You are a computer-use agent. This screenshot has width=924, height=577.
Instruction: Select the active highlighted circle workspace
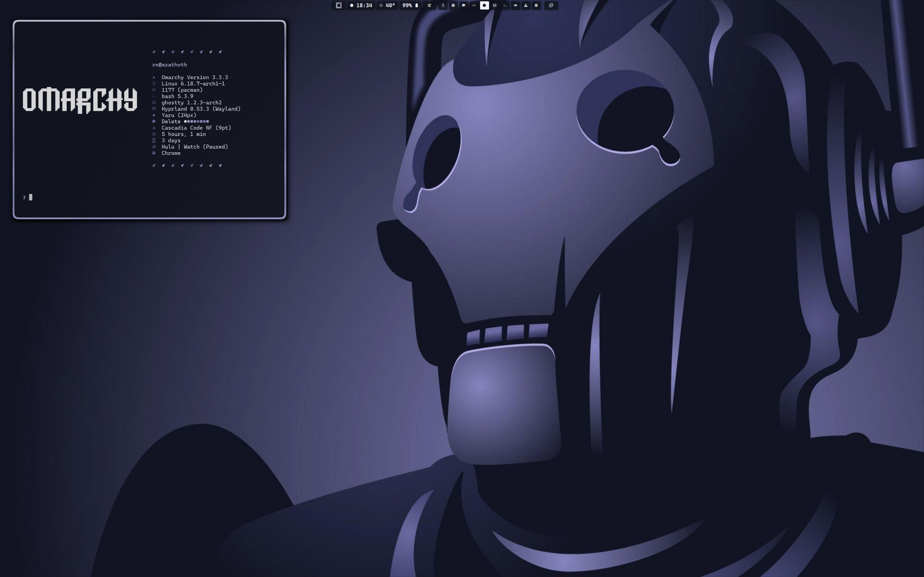pos(484,5)
